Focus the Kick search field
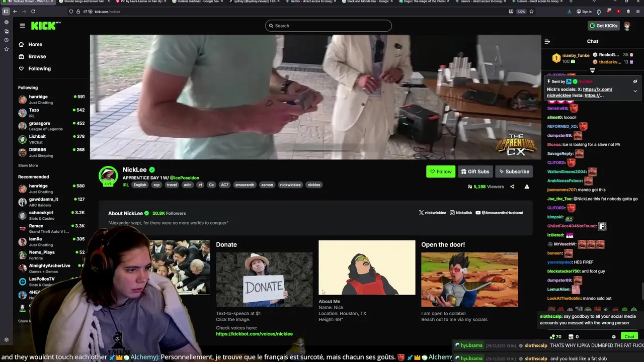644x362 pixels. coord(328,26)
